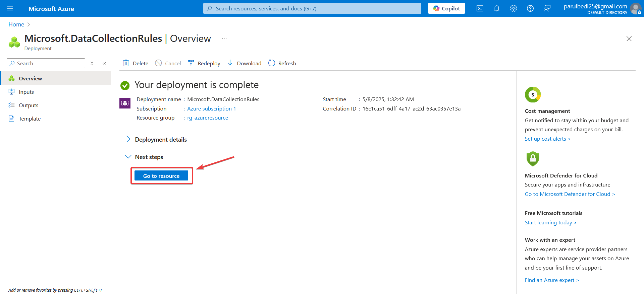Select the start time value 5/8/2025, 1:32:42 AM
The height and width of the screenshot is (294, 644).
tap(388, 99)
